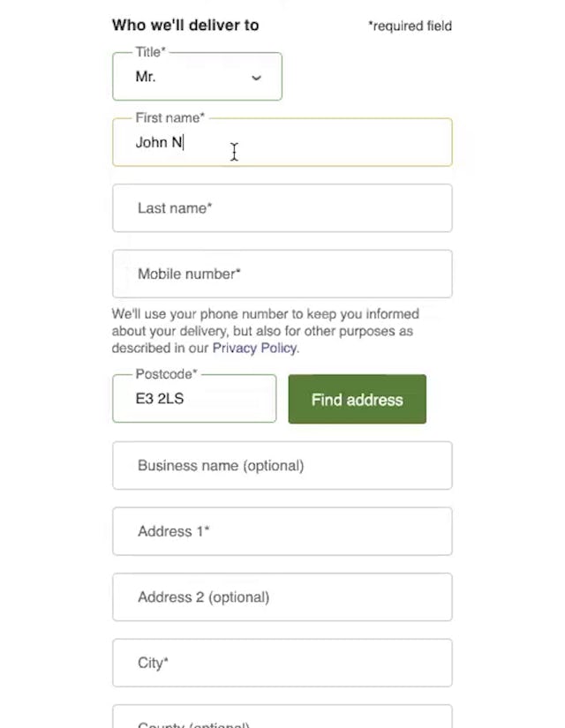
Task: Click the Mobile number field
Action: (282, 274)
